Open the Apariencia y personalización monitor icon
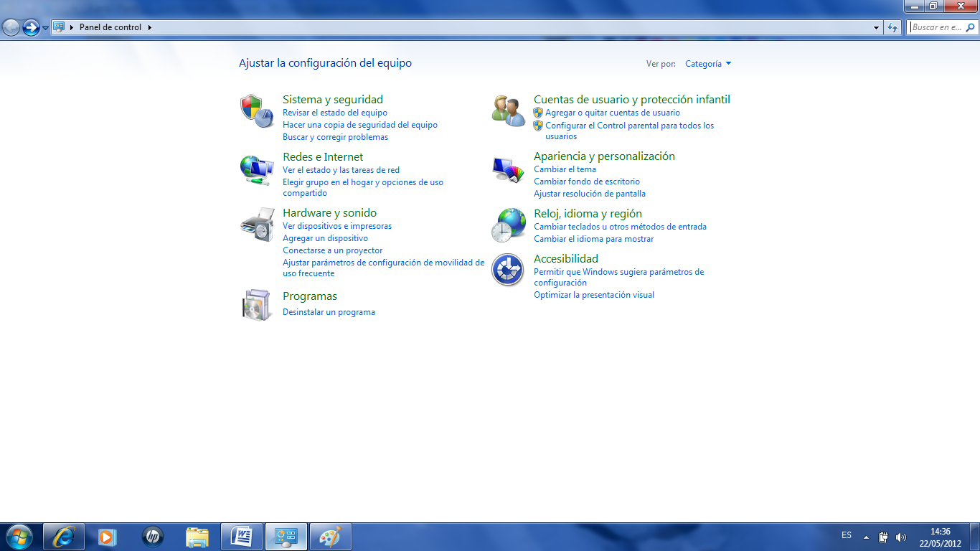The height and width of the screenshot is (551, 980). click(508, 170)
